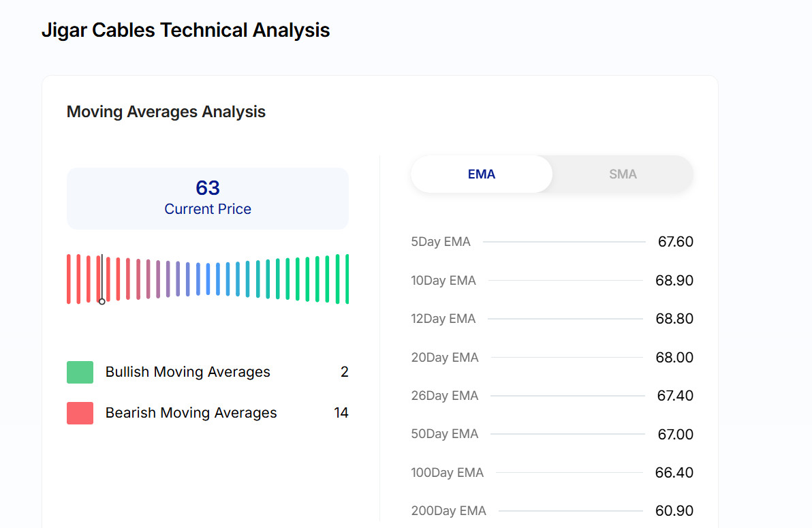Click the Jigar Cables Technical Analysis heading
The image size is (812, 528).
click(x=185, y=31)
